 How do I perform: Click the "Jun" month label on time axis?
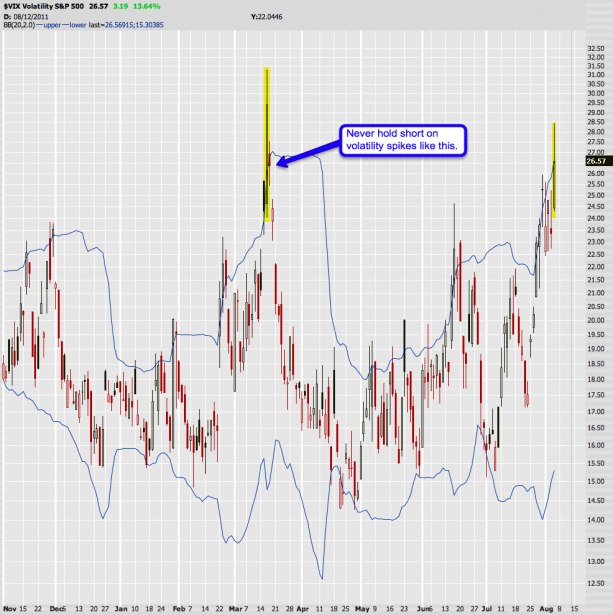[x=423, y=609]
